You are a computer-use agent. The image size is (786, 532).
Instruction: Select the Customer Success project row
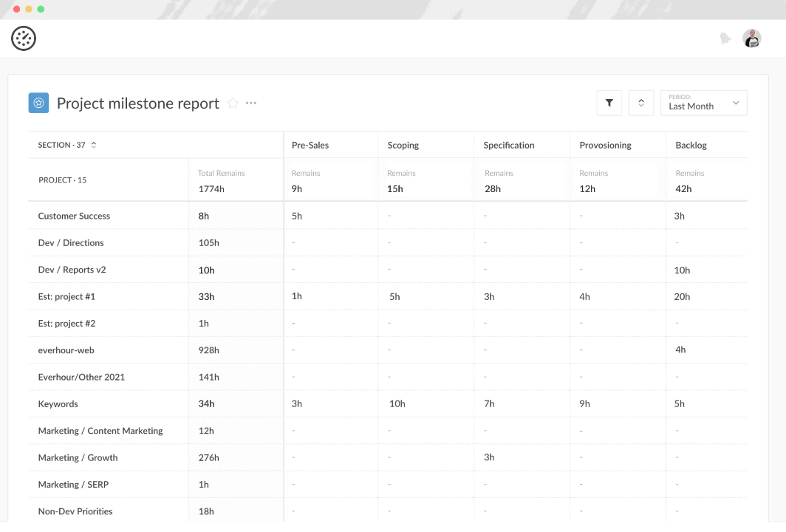point(388,216)
